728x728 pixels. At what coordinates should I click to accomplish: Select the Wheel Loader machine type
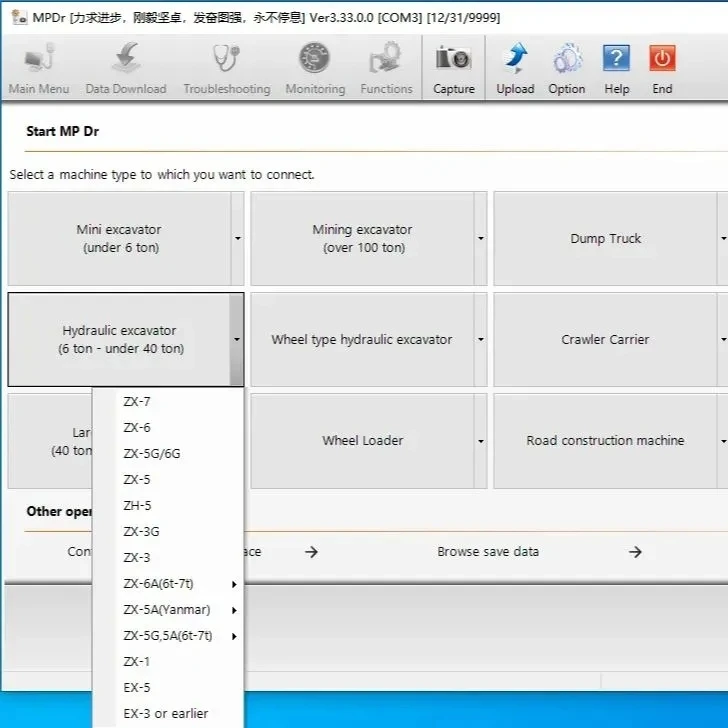362,441
